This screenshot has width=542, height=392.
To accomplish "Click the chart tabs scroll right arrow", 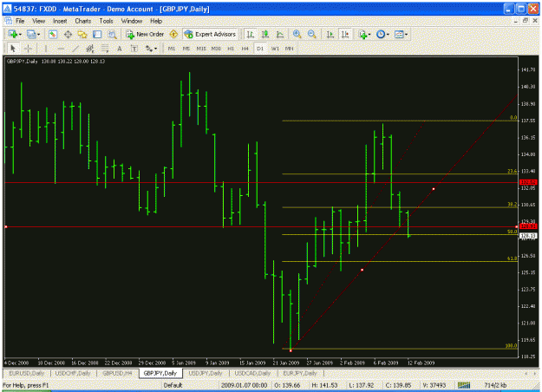I will (535, 373).
